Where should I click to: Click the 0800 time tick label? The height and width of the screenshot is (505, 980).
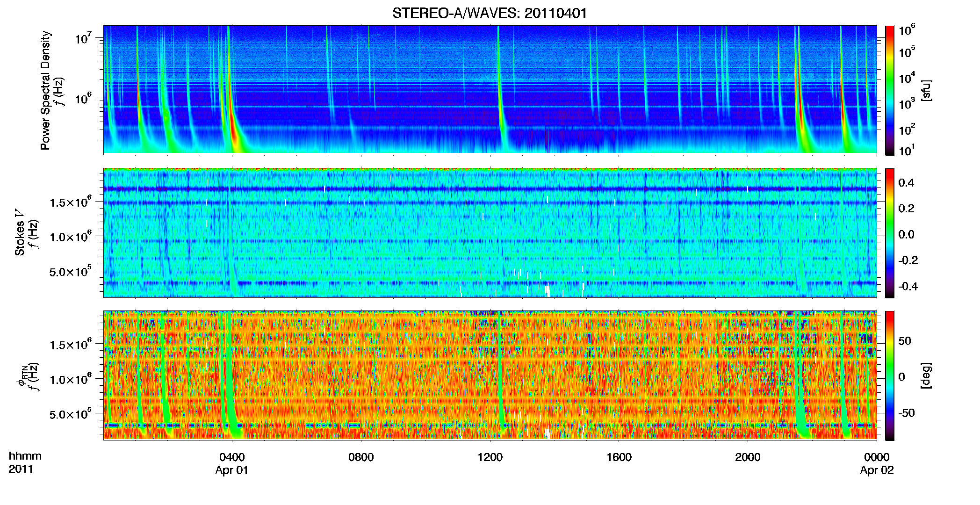[x=361, y=457]
